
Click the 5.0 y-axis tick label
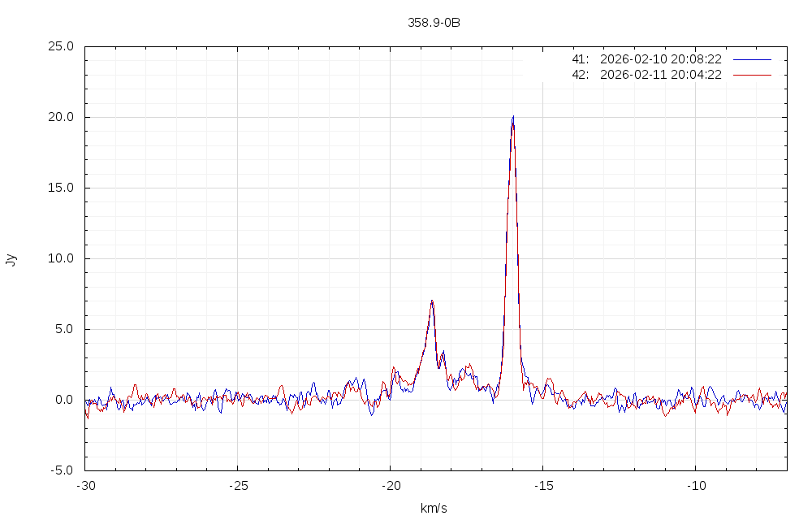[64, 329]
